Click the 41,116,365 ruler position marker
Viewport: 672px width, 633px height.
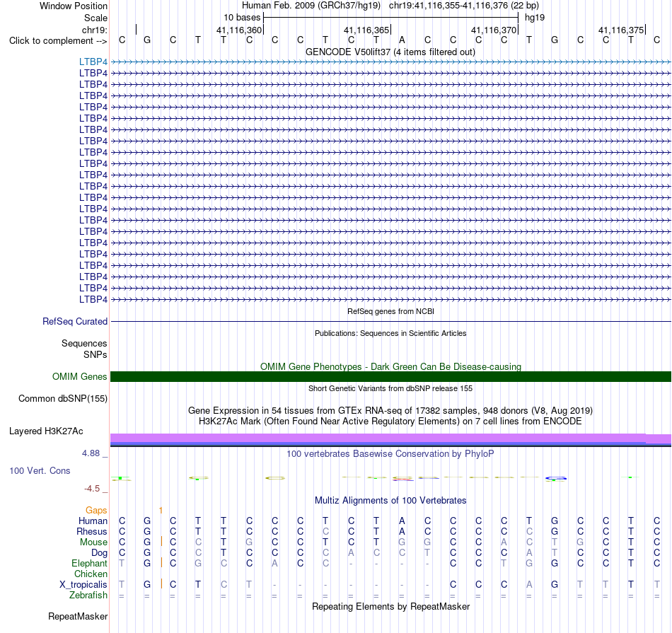coord(366,30)
